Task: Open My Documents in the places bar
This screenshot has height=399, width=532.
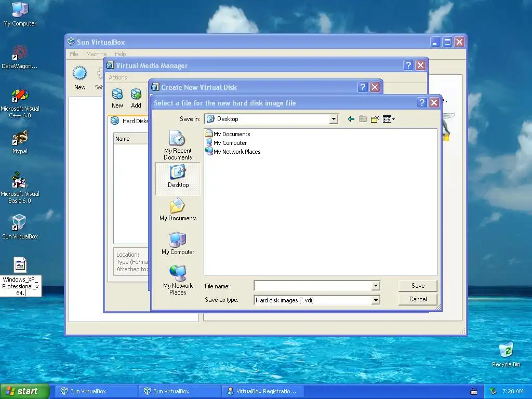Action: pos(178,210)
